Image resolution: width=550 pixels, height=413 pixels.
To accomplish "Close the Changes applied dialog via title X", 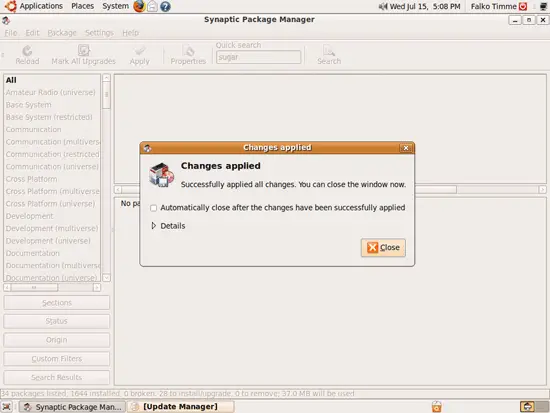I will pos(406,148).
